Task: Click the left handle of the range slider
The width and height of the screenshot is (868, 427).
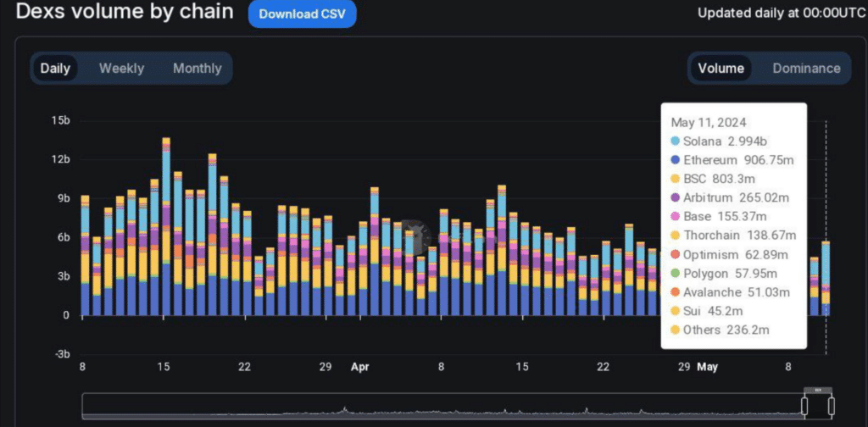Action: 806,405
